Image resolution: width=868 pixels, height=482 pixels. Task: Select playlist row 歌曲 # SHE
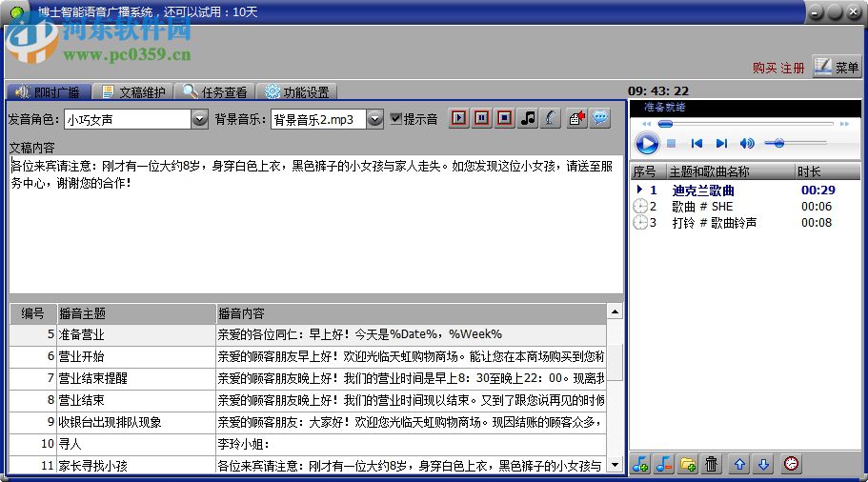click(744, 207)
